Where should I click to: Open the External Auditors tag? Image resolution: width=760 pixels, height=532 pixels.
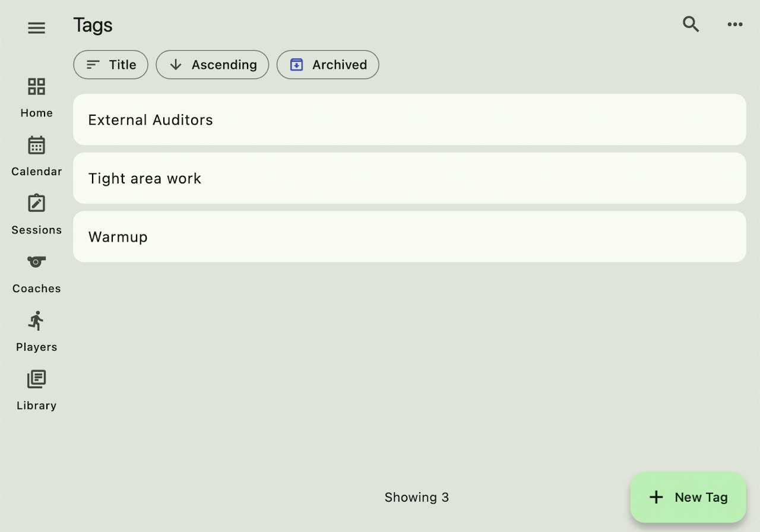[409, 119]
